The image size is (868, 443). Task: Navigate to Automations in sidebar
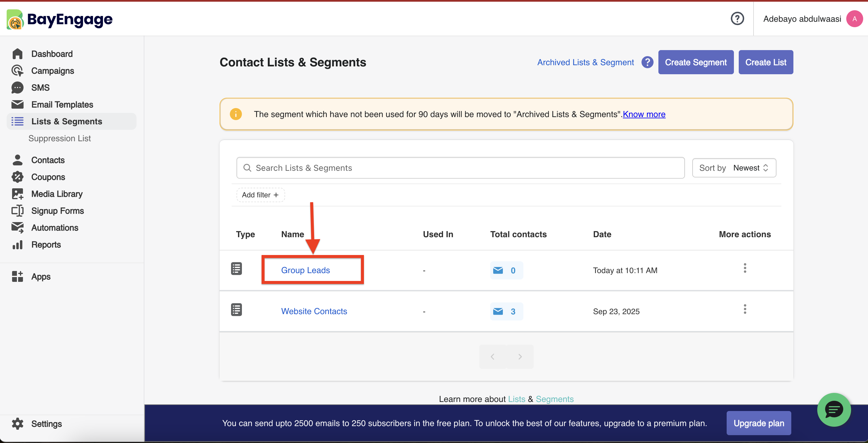pos(55,228)
